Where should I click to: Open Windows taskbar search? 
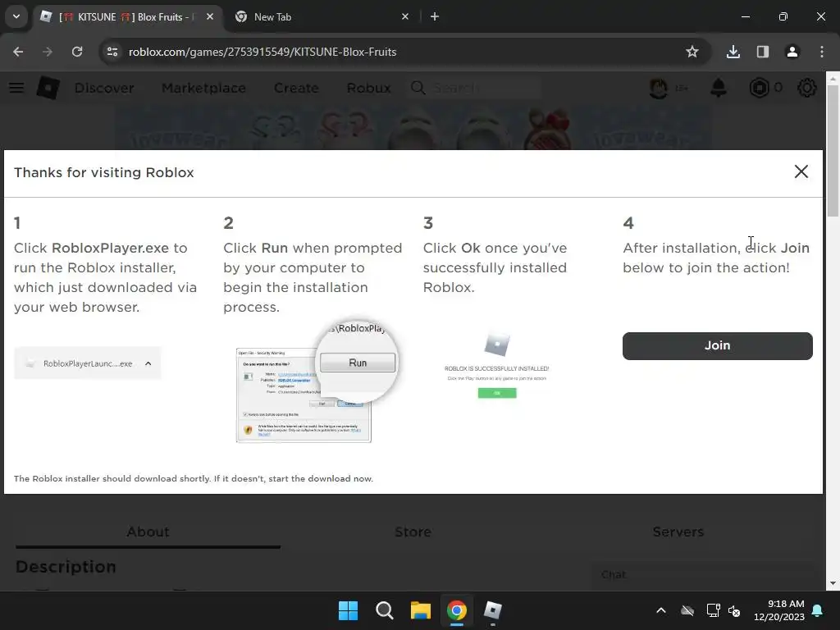(385, 610)
